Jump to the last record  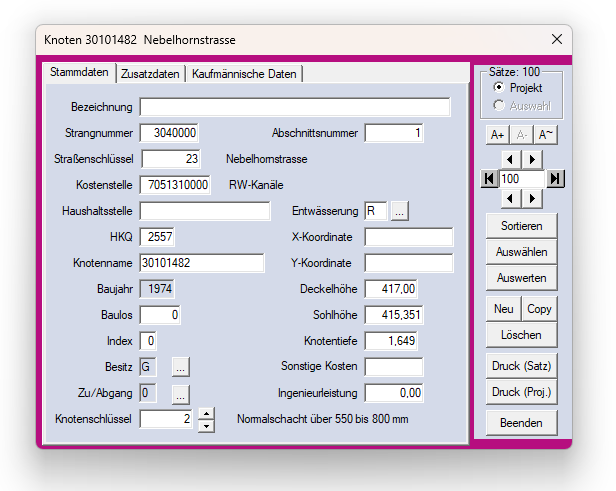click(556, 178)
